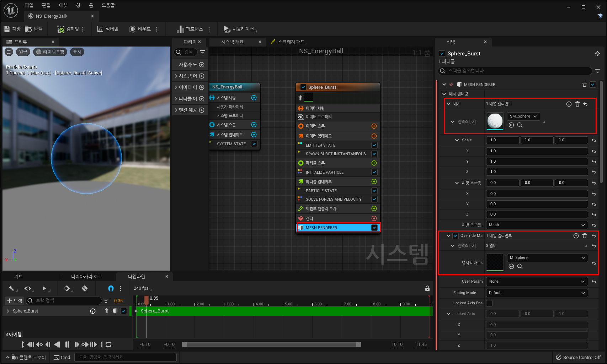Screen dimensions: 607x364
Task: Open 피벗 오프셋 Mesh dropdown
Action: 537,225
